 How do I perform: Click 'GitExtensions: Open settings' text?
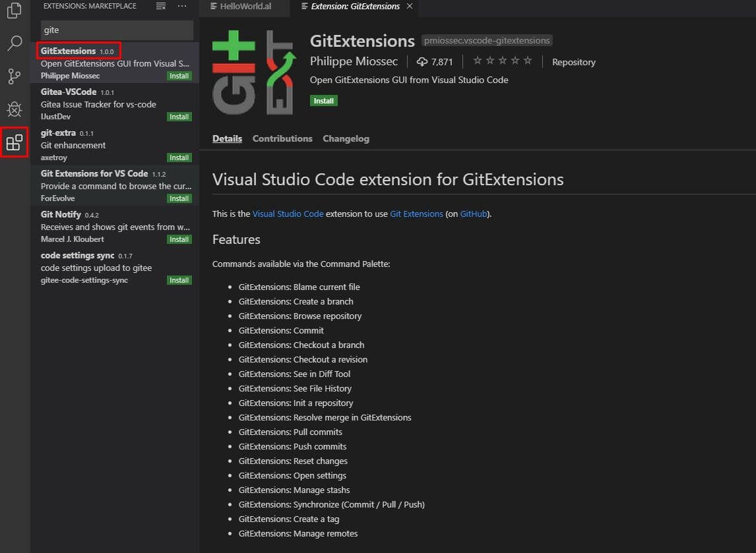click(292, 475)
